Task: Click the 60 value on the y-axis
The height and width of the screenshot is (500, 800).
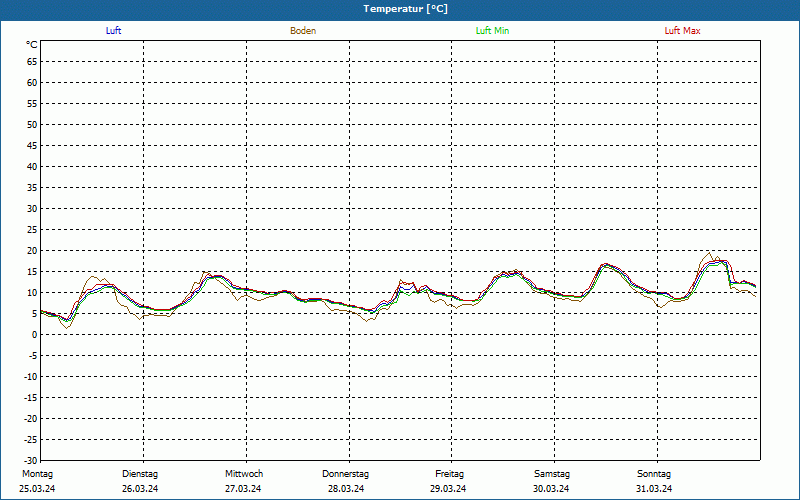Action: click(32, 83)
